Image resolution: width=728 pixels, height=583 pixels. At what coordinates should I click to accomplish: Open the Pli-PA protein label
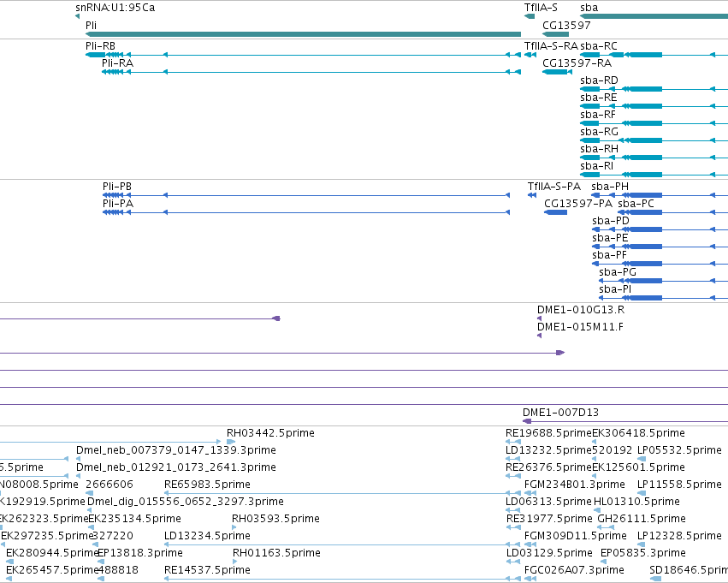[x=118, y=204]
